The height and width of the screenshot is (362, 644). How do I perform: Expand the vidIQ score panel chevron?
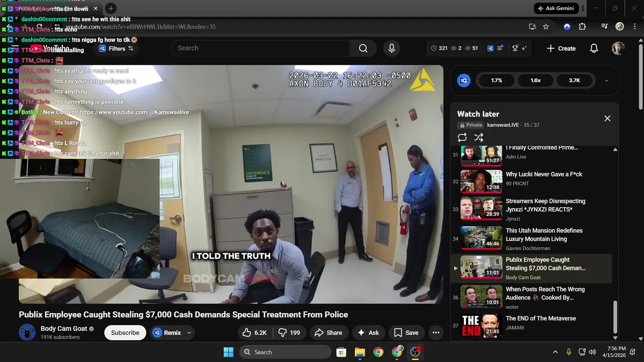(x=606, y=80)
